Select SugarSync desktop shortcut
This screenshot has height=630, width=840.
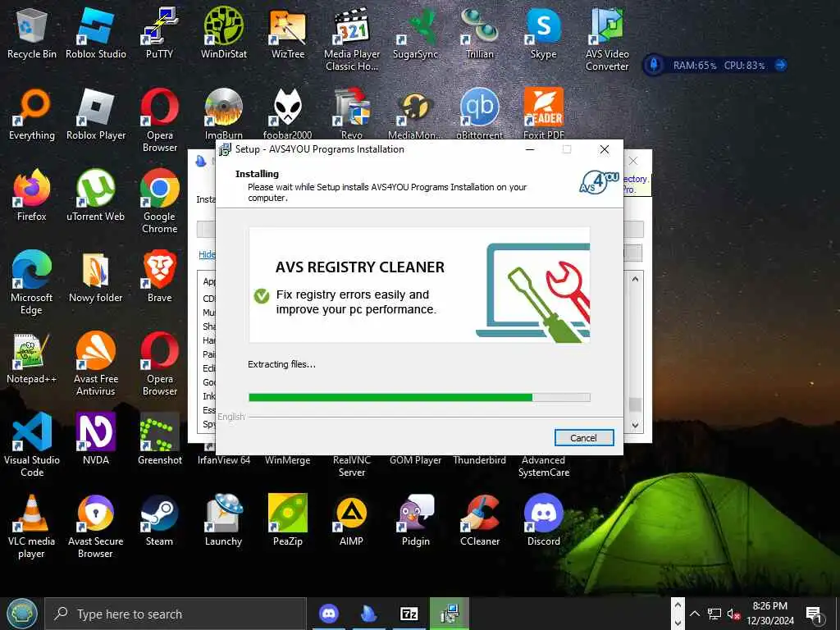point(416,33)
